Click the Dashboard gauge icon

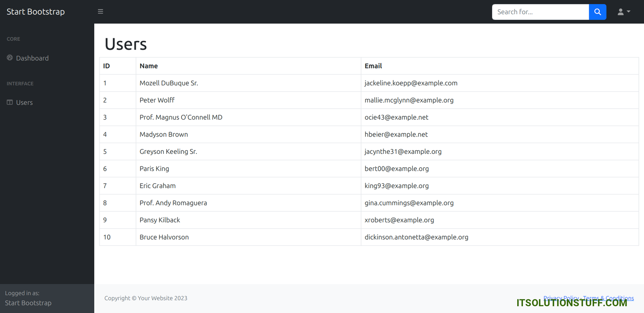10,58
